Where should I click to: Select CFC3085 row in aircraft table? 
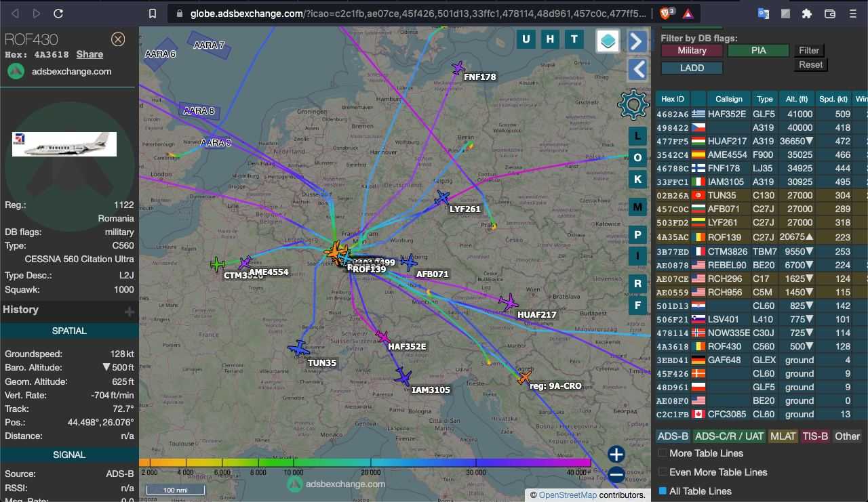762,414
